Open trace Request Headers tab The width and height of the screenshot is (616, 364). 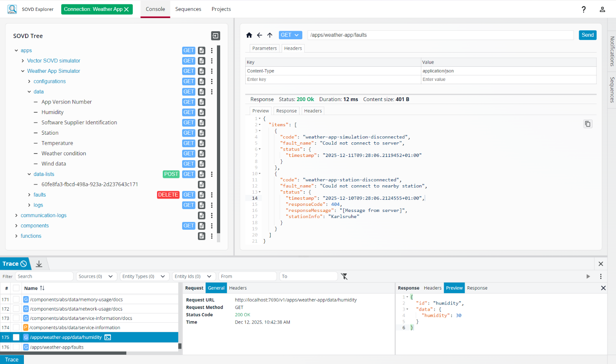click(238, 288)
